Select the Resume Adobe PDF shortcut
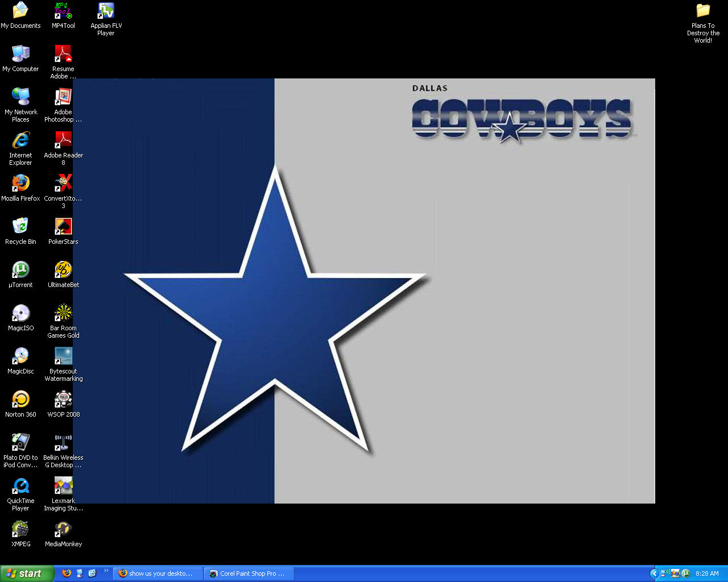Viewport: 728px width, 582px height. pyautogui.click(x=63, y=62)
